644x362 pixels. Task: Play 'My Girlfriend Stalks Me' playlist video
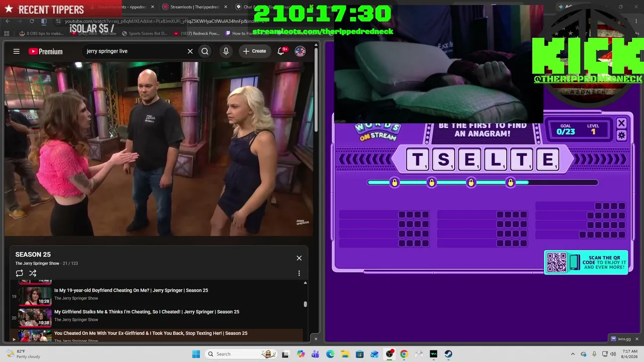(x=147, y=312)
